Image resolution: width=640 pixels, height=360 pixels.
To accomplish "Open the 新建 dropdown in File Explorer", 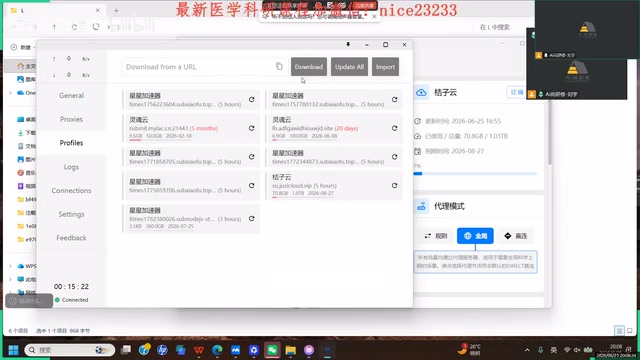I will pos(22,47).
